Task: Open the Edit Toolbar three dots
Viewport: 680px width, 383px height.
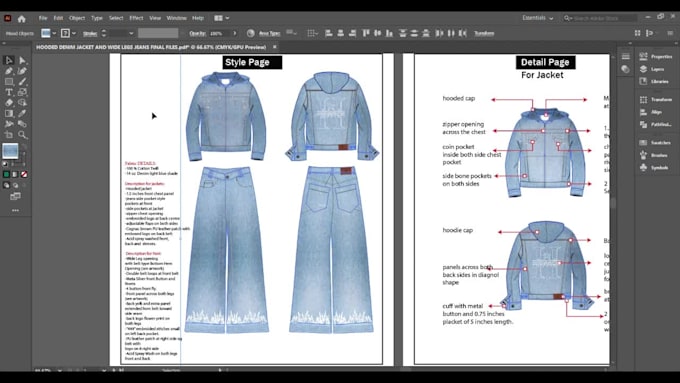Action: coord(15,210)
